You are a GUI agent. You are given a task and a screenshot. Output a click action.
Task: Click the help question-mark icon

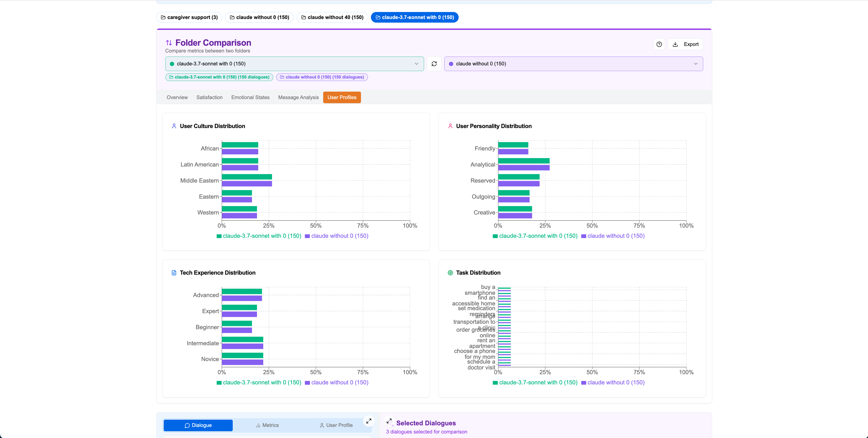tap(659, 44)
